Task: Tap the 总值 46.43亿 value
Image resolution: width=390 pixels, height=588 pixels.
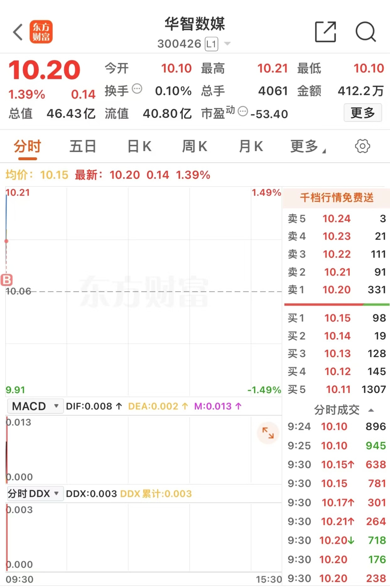Action: (x=71, y=114)
